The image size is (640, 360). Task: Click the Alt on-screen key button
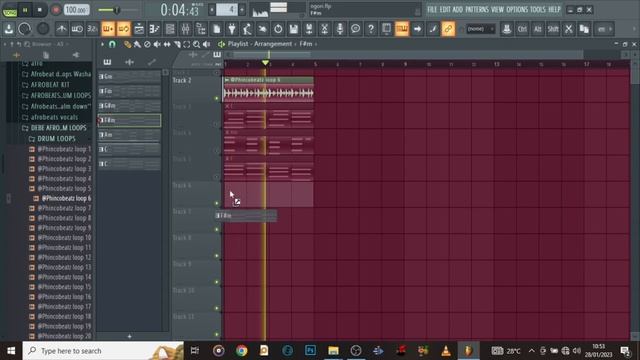click(538, 29)
